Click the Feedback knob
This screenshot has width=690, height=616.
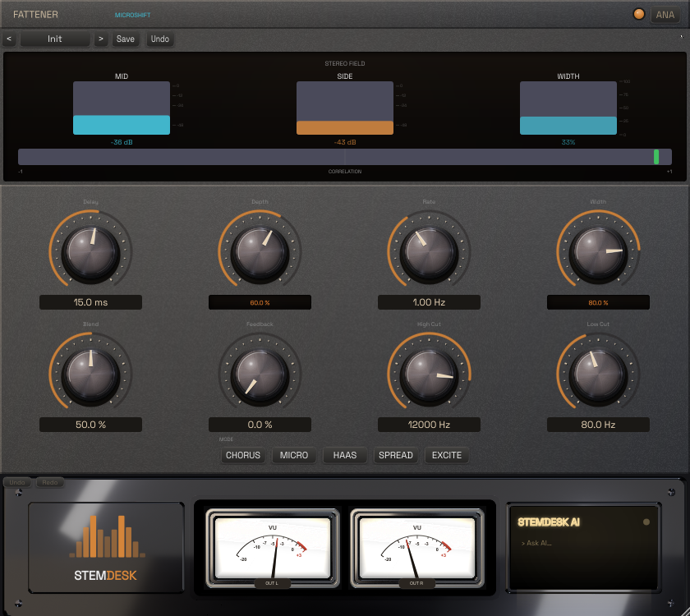(260, 374)
